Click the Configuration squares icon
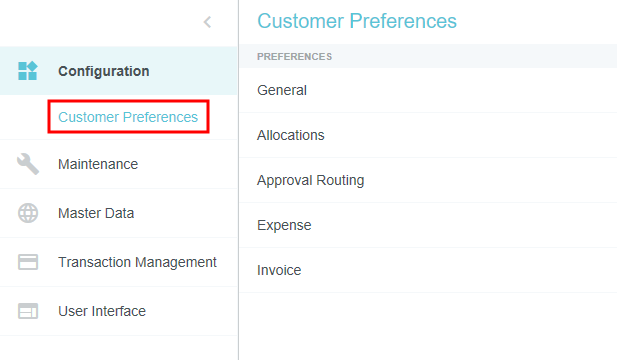This screenshot has width=617, height=360. (28, 71)
